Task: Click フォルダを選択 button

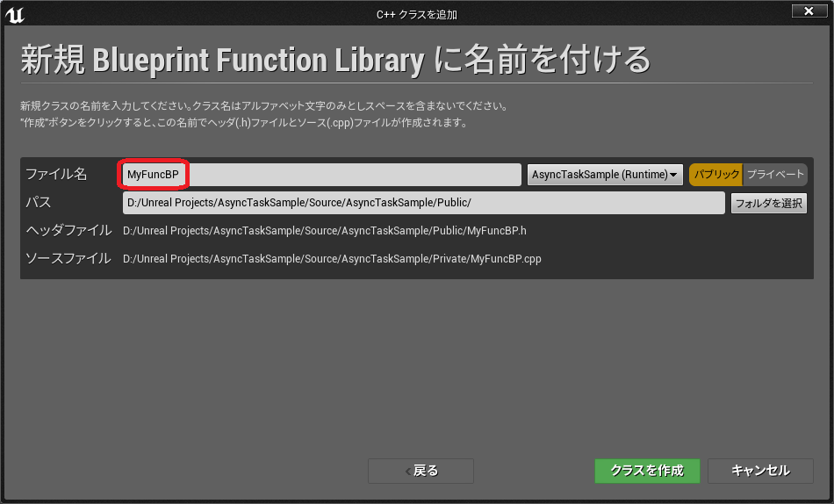Action: (768, 204)
